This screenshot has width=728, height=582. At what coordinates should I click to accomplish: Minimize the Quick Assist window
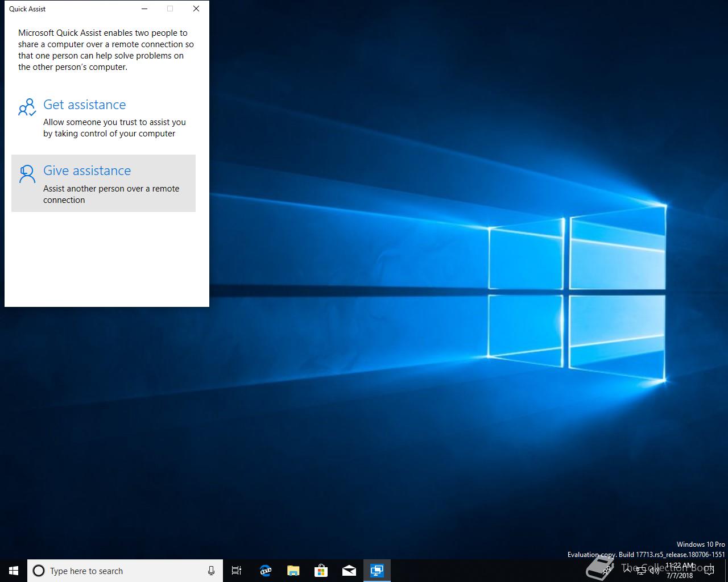pyautogui.click(x=144, y=9)
